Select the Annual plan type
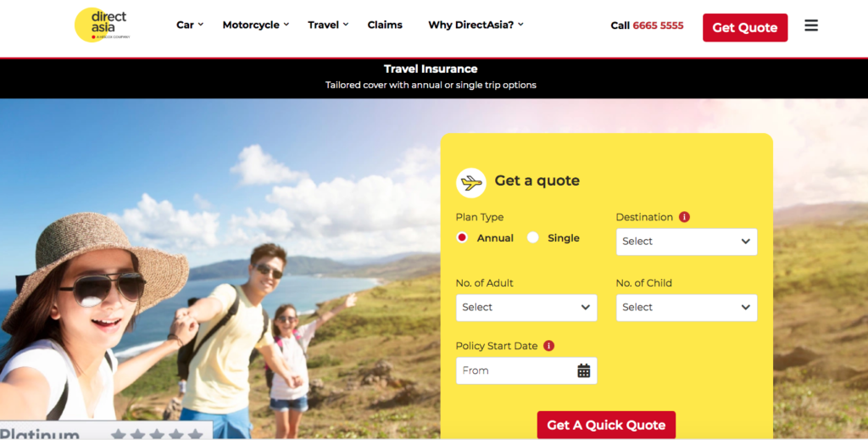The image size is (868, 440). (x=462, y=237)
